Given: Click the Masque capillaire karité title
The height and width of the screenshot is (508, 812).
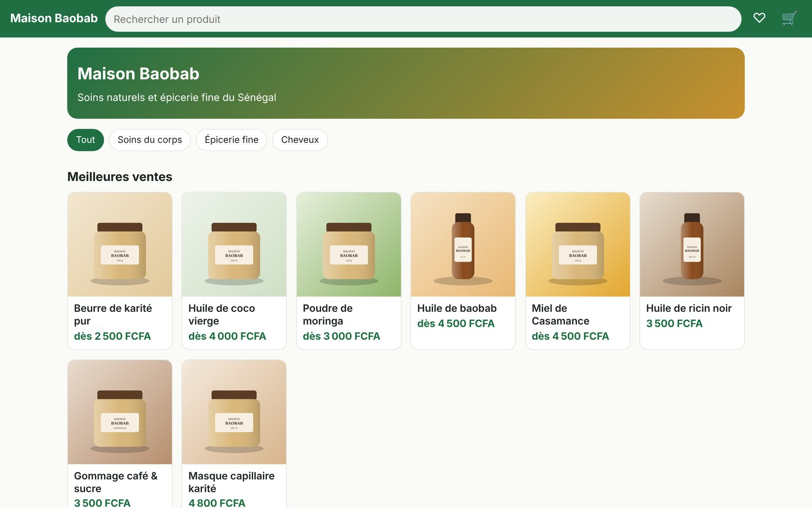Looking at the screenshot, I should click(x=231, y=482).
